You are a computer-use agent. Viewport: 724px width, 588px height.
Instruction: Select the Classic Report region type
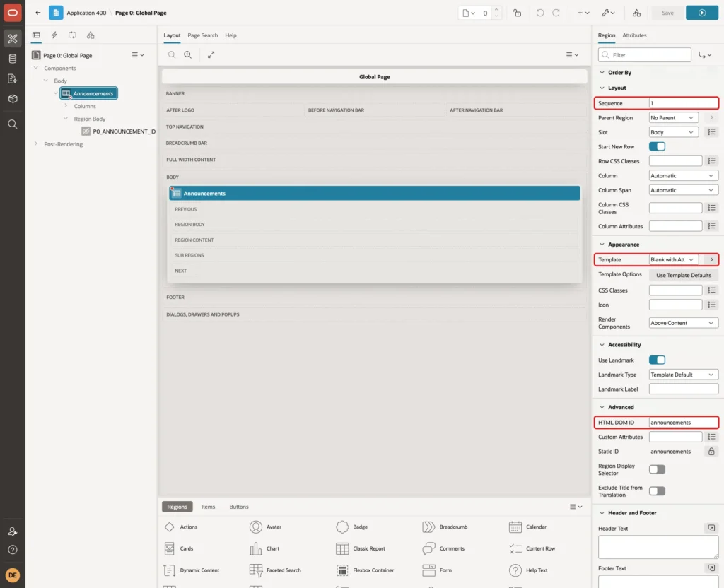click(x=361, y=548)
